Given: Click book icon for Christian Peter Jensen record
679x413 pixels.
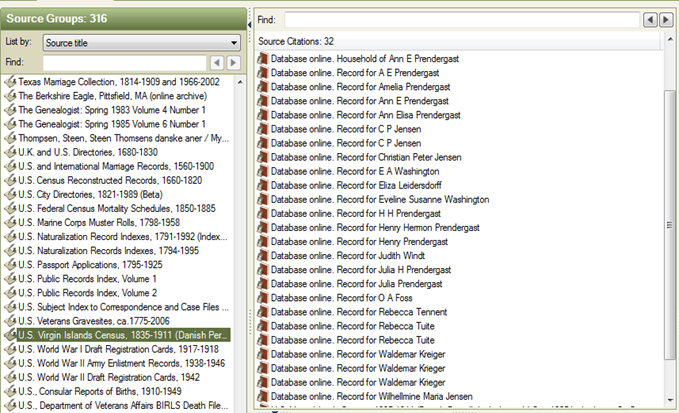Looking at the screenshot, I should [x=262, y=157].
